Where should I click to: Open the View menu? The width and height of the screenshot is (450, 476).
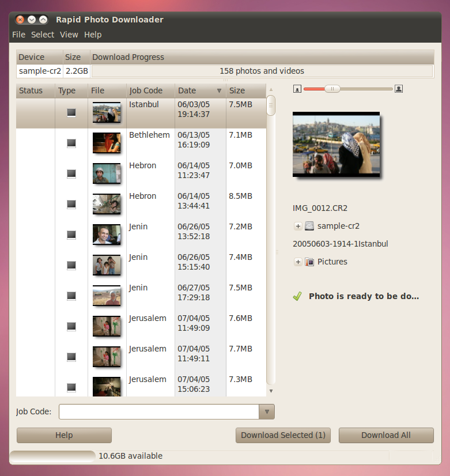[69, 35]
